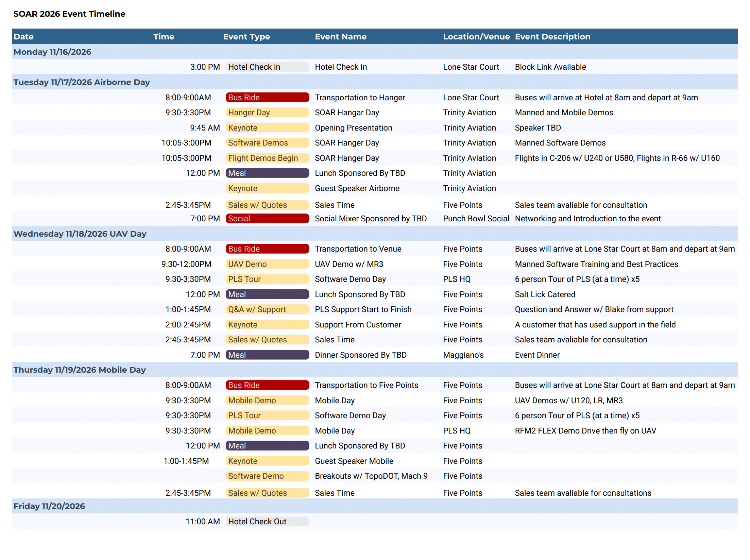Click the "Event Description" column header

[x=552, y=37]
